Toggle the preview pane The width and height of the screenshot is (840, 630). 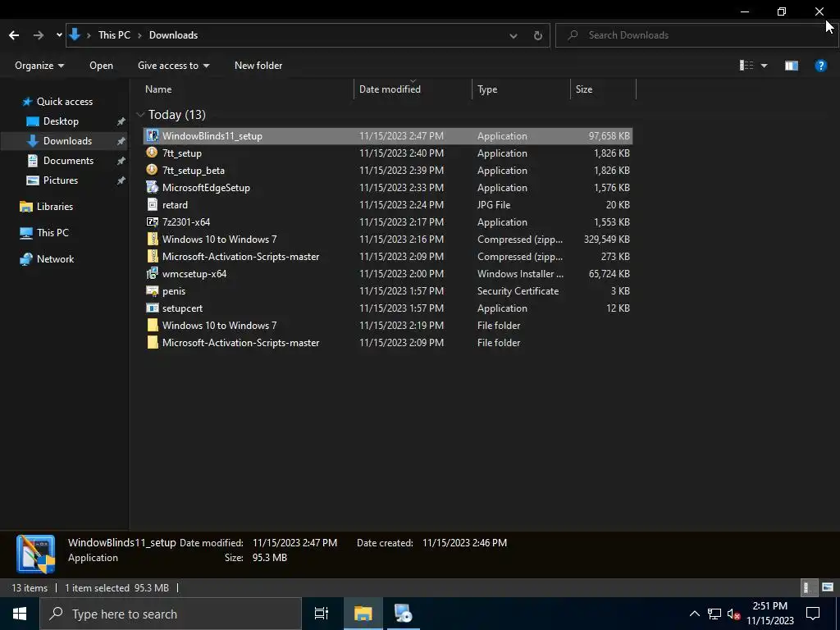792,66
